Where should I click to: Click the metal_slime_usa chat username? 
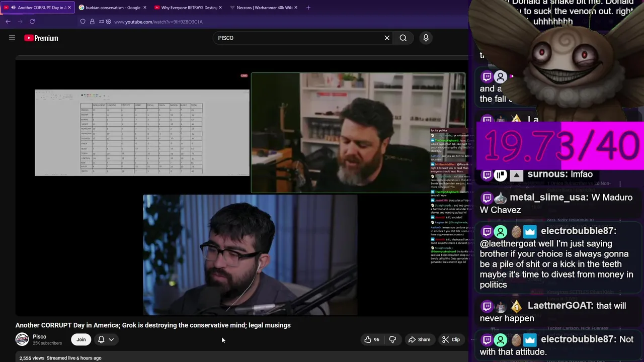coord(549,198)
